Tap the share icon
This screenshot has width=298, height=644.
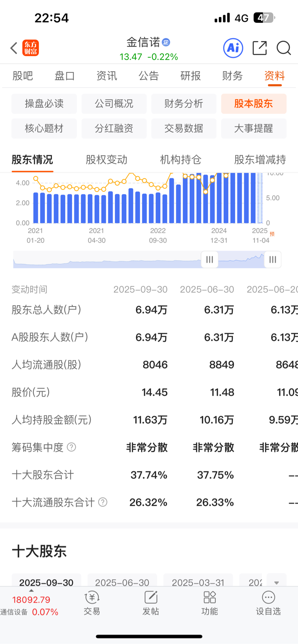pyautogui.click(x=260, y=48)
